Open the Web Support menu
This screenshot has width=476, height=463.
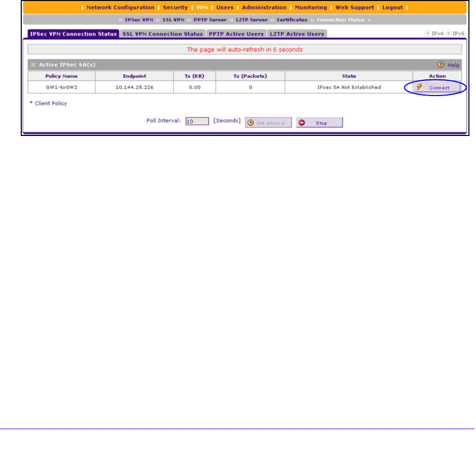(355, 7)
